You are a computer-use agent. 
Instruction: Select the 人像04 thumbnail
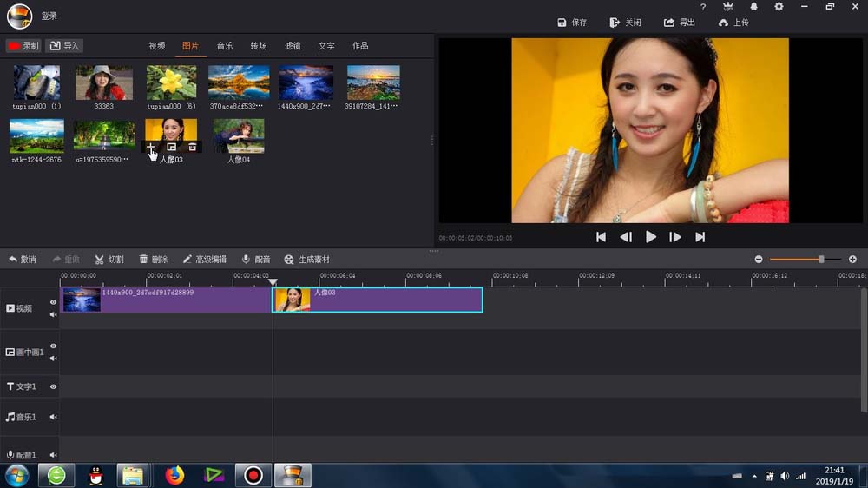(239, 136)
